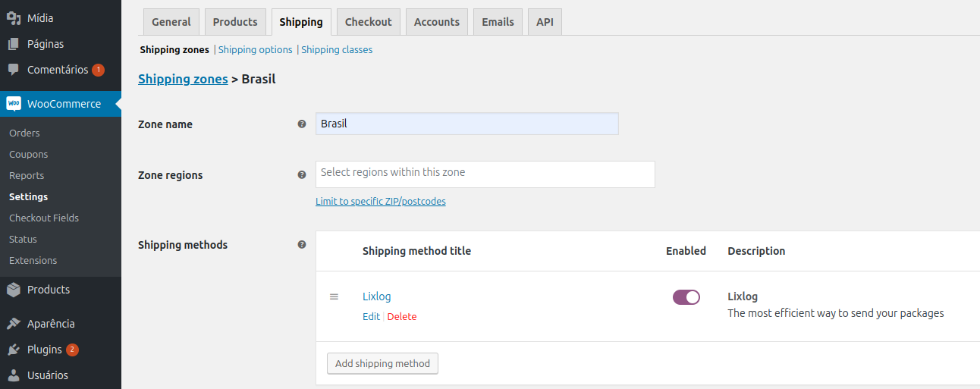This screenshot has width=980, height=389.
Task: Open Limit to specific ZIP/postcodes link
Action: 381,202
